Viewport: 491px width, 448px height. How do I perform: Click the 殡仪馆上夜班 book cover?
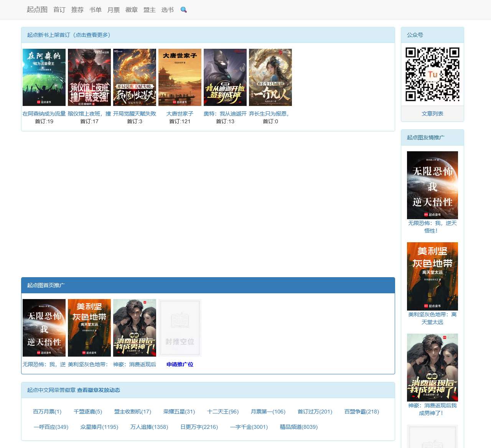pyautogui.click(x=89, y=77)
